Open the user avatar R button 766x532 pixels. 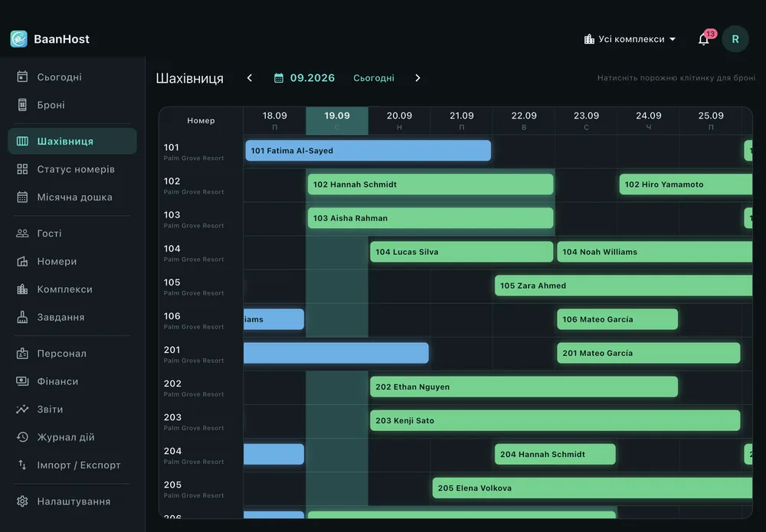coord(735,39)
